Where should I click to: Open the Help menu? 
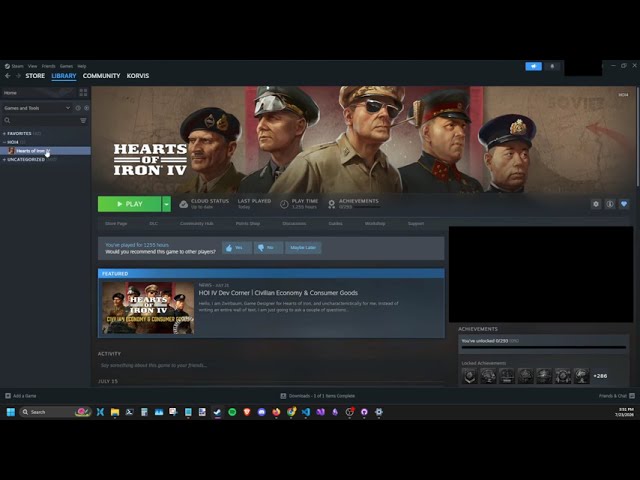[x=82, y=66]
